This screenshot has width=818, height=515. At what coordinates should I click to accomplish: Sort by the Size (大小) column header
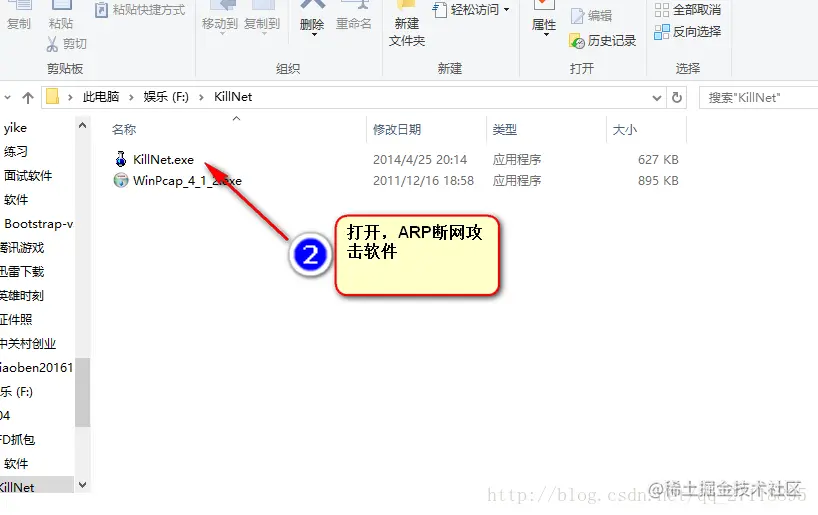624,129
